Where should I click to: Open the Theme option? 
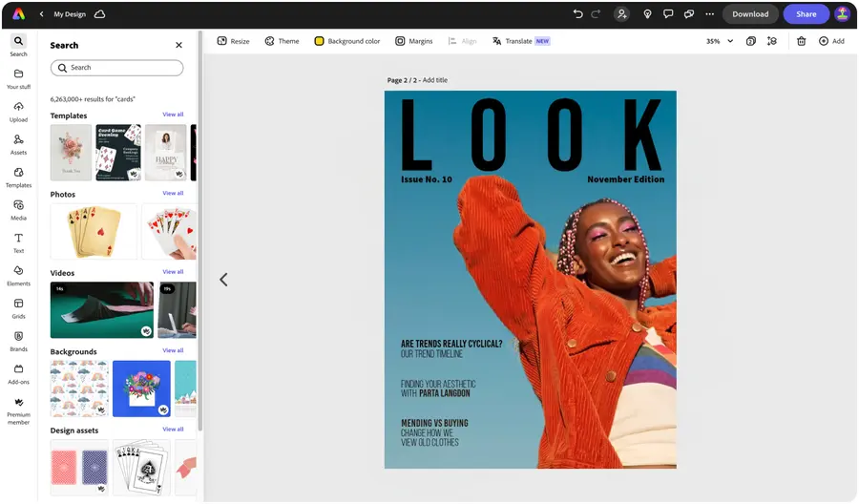(x=282, y=41)
